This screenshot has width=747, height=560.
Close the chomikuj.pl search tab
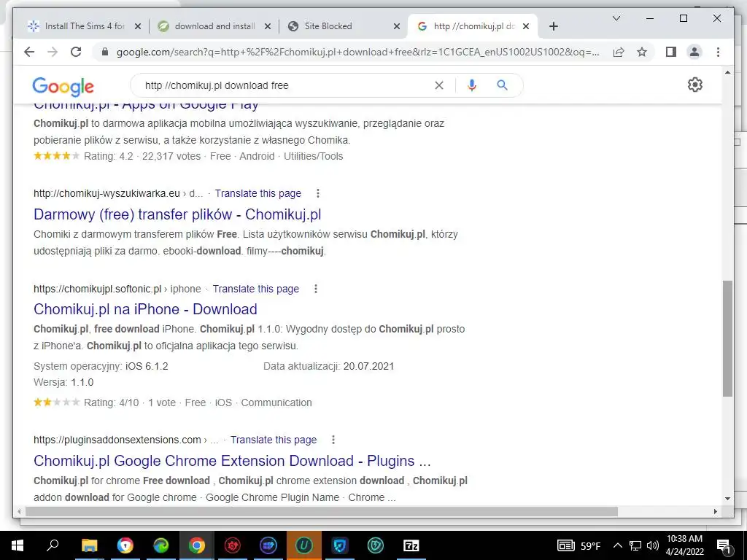click(x=526, y=26)
